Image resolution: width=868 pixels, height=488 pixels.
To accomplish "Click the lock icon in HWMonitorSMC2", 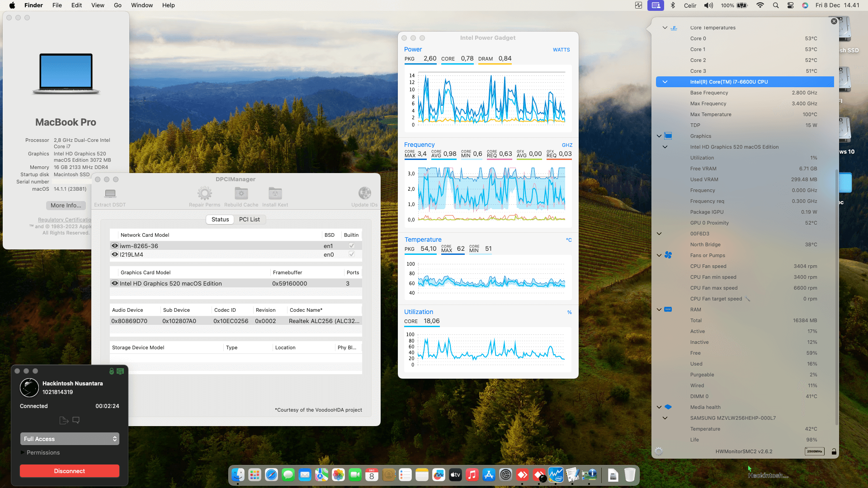I will tap(834, 451).
